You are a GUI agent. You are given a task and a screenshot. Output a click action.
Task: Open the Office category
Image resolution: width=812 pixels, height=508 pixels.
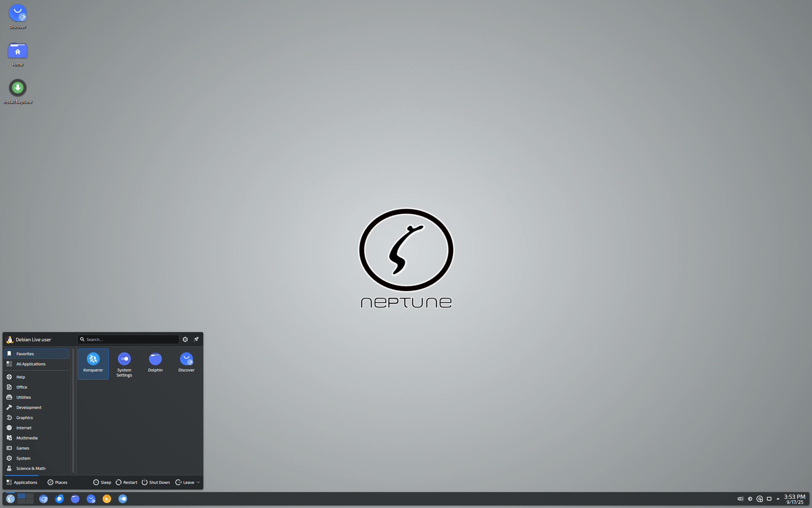click(x=36, y=387)
